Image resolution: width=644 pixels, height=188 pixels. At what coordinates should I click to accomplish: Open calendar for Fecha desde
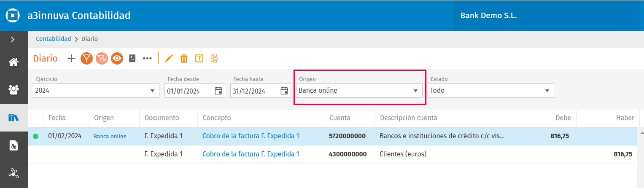[218, 90]
